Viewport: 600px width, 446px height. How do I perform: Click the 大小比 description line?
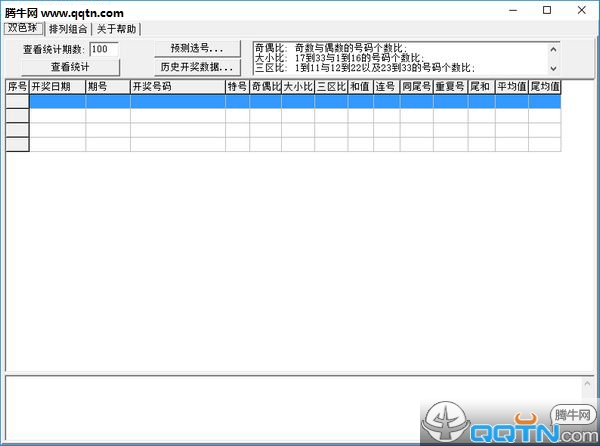[340, 58]
